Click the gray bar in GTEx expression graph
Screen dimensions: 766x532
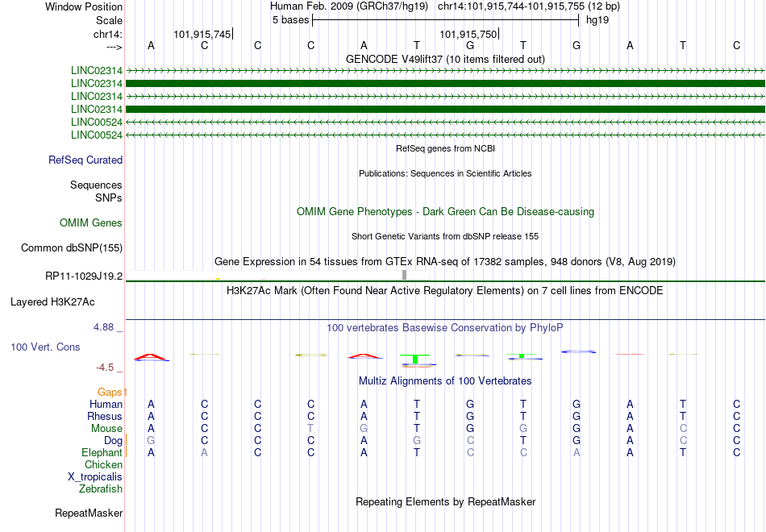[405, 275]
